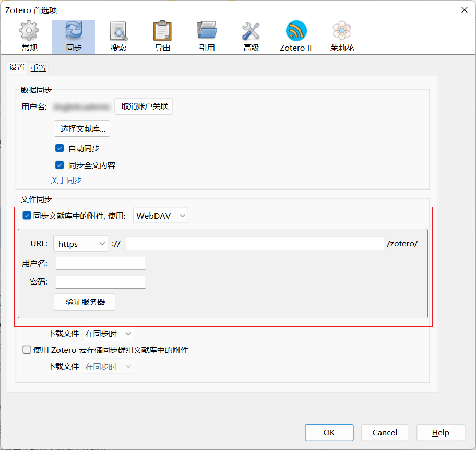The image size is (476, 450).
Task: Close the Zotero 首选项 window
Action: click(x=465, y=10)
